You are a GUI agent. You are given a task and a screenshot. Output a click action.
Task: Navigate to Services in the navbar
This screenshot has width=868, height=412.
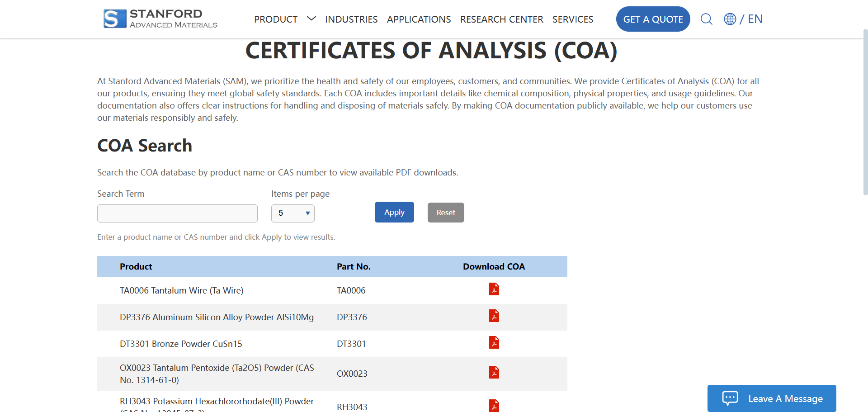click(572, 19)
